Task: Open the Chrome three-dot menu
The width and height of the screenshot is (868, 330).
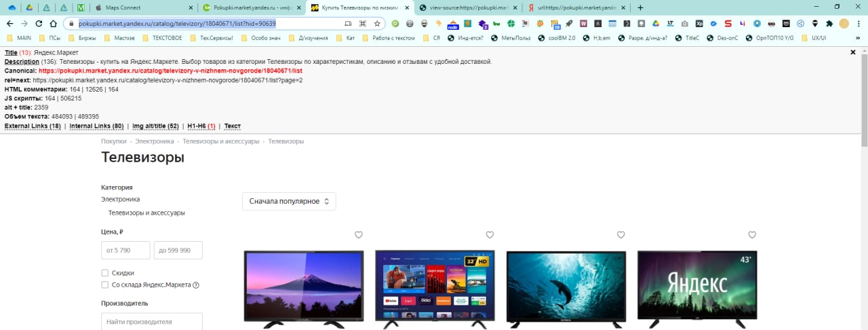Action: (x=859, y=23)
